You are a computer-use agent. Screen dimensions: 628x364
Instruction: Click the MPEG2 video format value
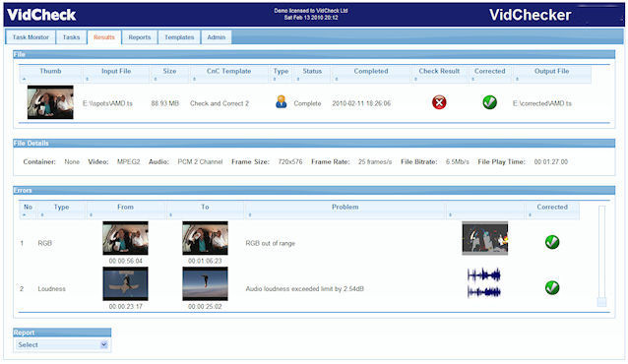[x=128, y=161]
